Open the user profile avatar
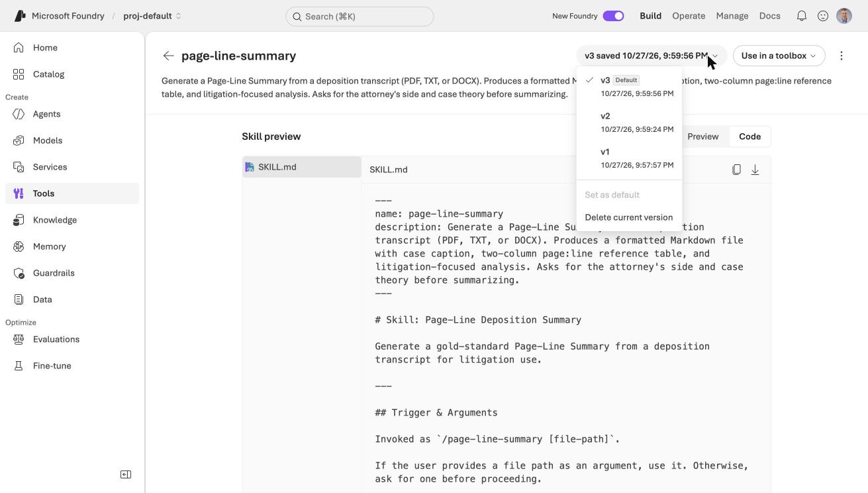Viewport: 868px width, 493px height. pos(844,16)
